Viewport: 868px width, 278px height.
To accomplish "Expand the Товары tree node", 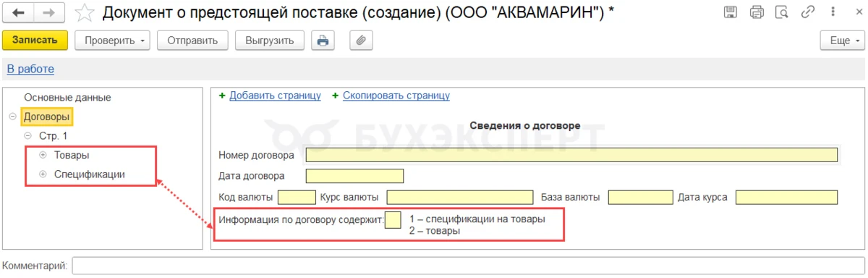I will click(43, 155).
